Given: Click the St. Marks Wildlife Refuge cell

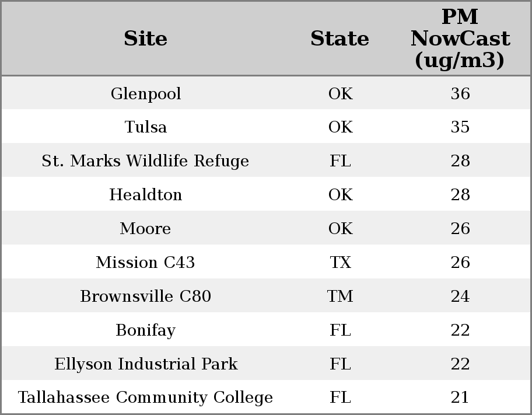Looking at the screenshot, I should pyautogui.click(x=145, y=161).
